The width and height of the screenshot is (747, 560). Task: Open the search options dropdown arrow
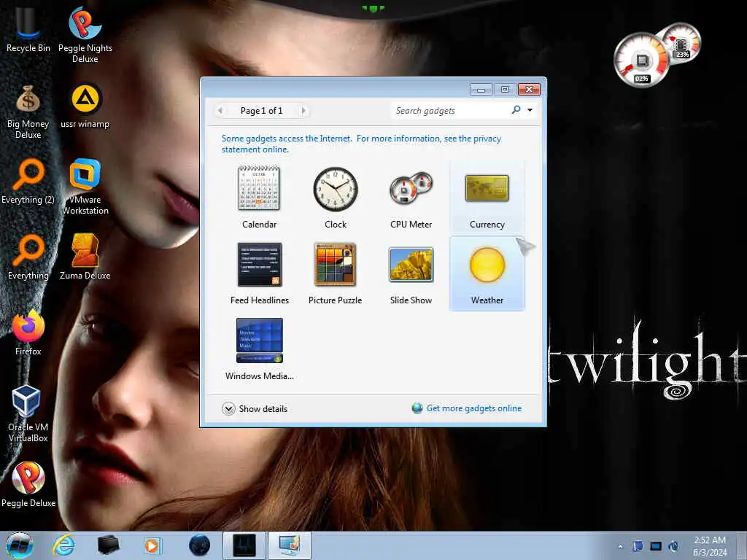coord(530,111)
